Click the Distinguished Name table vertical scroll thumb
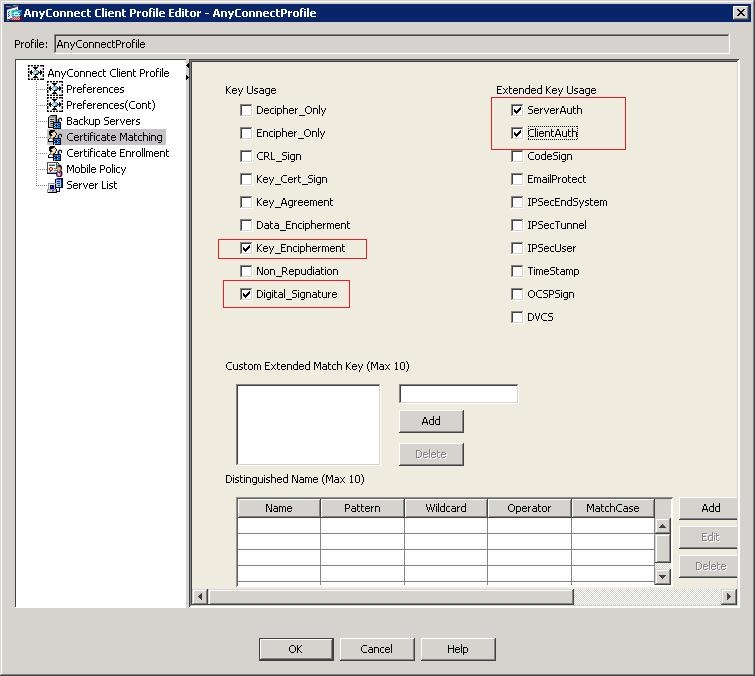755x676 pixels. pos(663,548)
